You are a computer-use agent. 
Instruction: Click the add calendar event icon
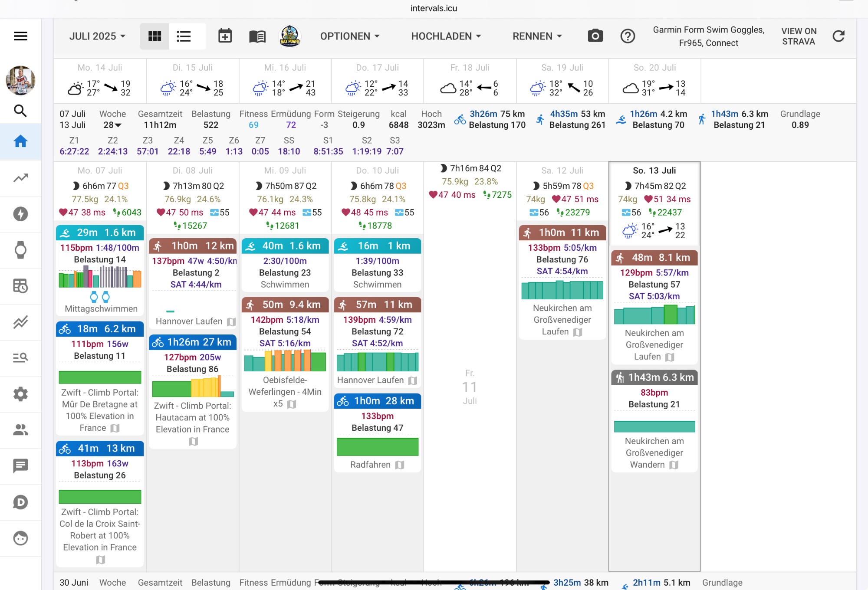pyautogui.click(x=225, y=36)
